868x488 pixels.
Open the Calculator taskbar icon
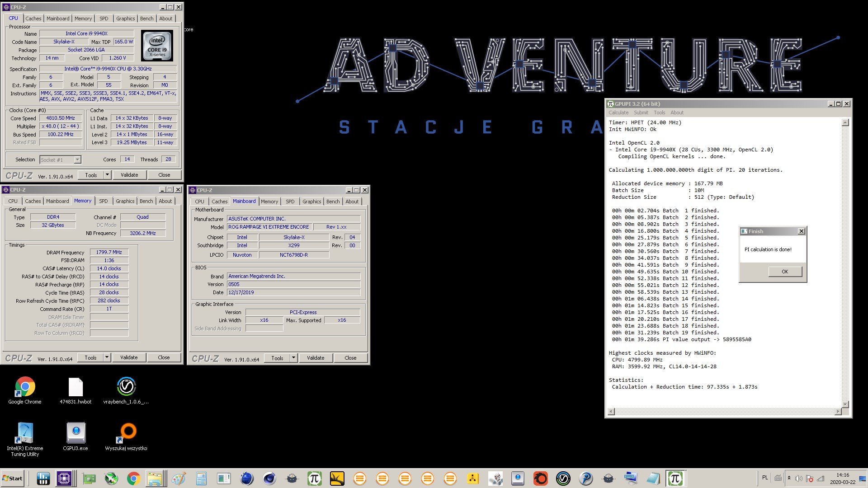tap(201, 479)
